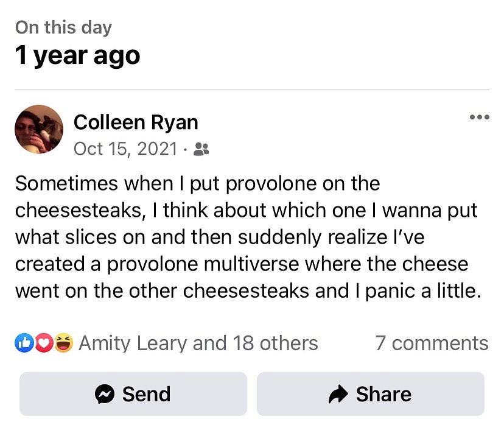Image resolution: width=504 pixels, height=433 pixels.
Task: Open the 7 comments link
Action: 432,343
